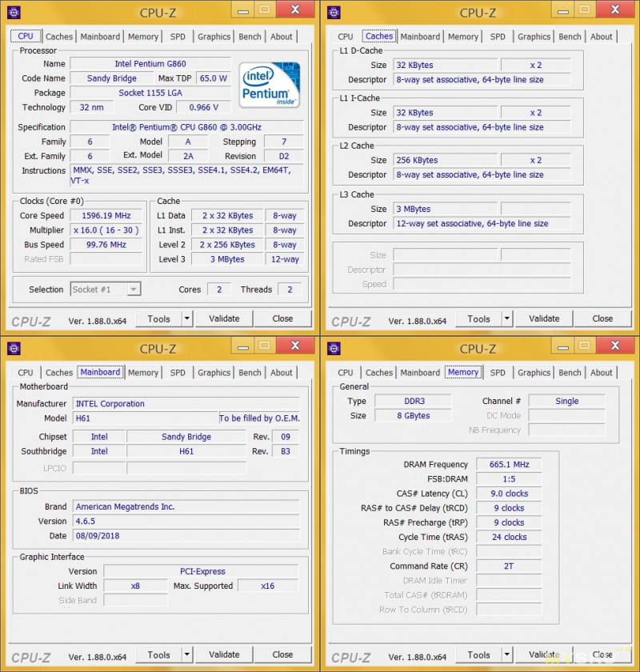Open the Memory tab in the Mainboard window
640x672 pixels.
pos(143,373)
